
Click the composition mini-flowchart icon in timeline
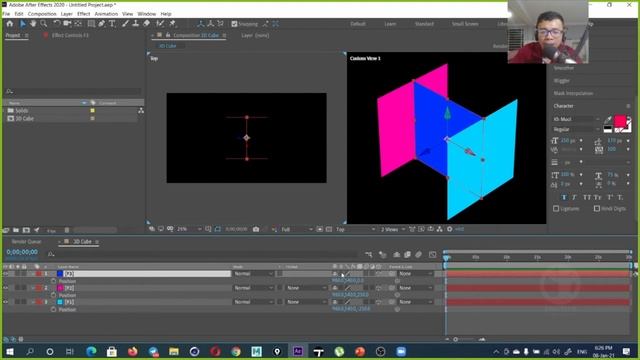pos(369,255)
